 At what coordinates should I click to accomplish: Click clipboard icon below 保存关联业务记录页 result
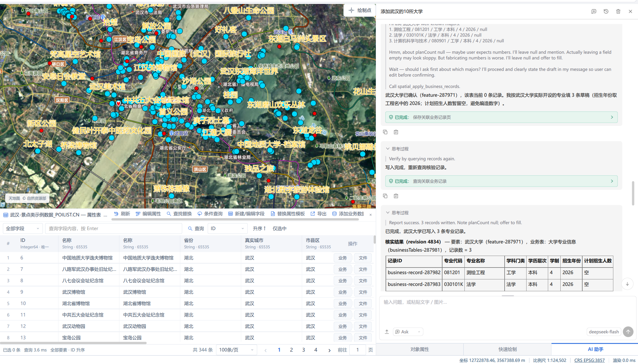tap(396, 132)
